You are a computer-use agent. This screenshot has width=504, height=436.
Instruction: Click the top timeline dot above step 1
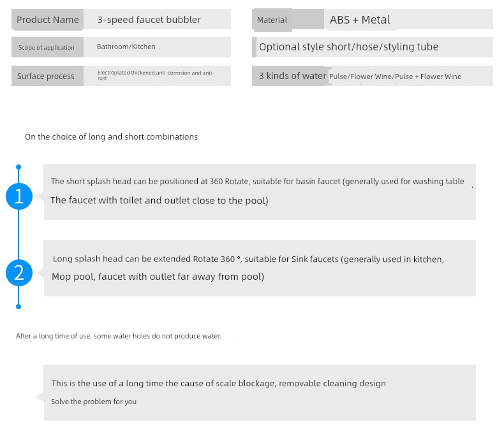(19, 167)
